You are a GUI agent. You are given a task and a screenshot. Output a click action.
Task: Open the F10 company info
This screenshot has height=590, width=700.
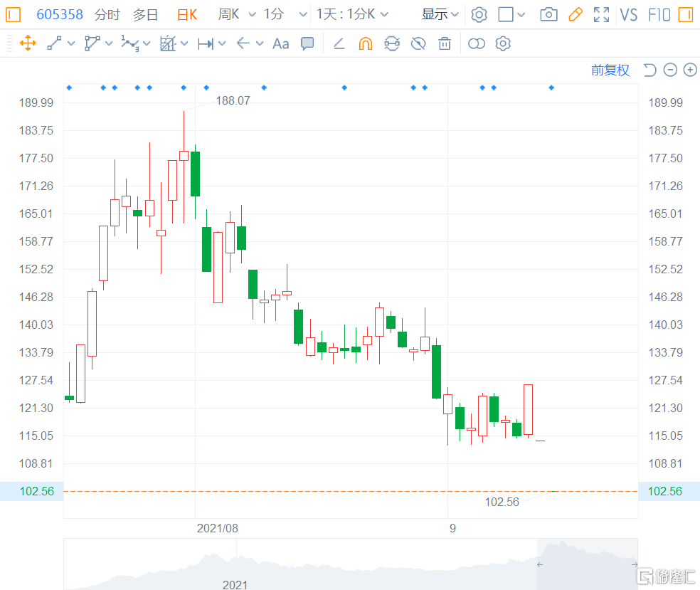tap(659, 15)
